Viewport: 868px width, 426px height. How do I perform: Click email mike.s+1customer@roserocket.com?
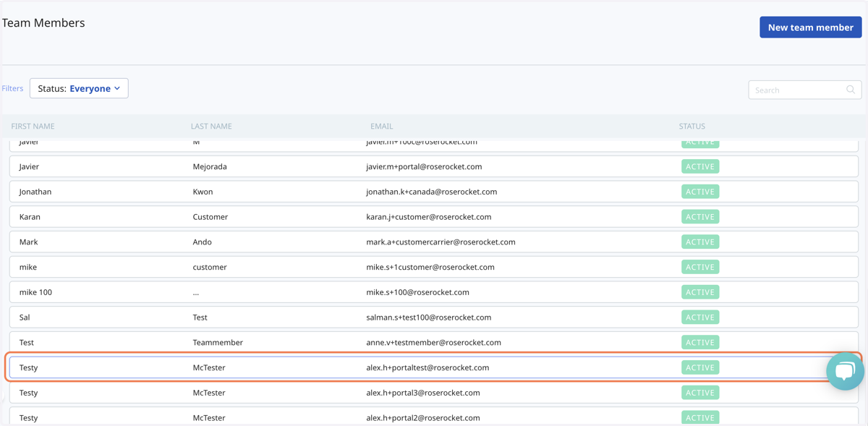[430, 267]
